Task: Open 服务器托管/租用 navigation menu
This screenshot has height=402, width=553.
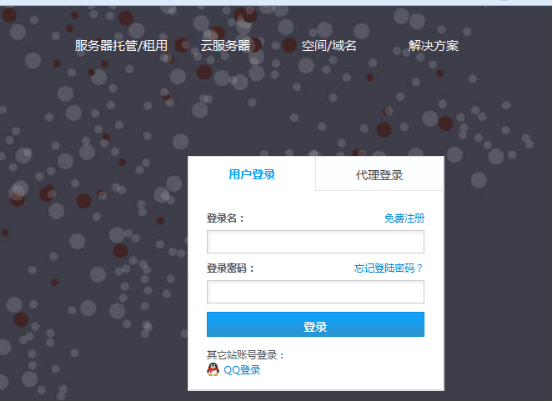Action: 121,45
